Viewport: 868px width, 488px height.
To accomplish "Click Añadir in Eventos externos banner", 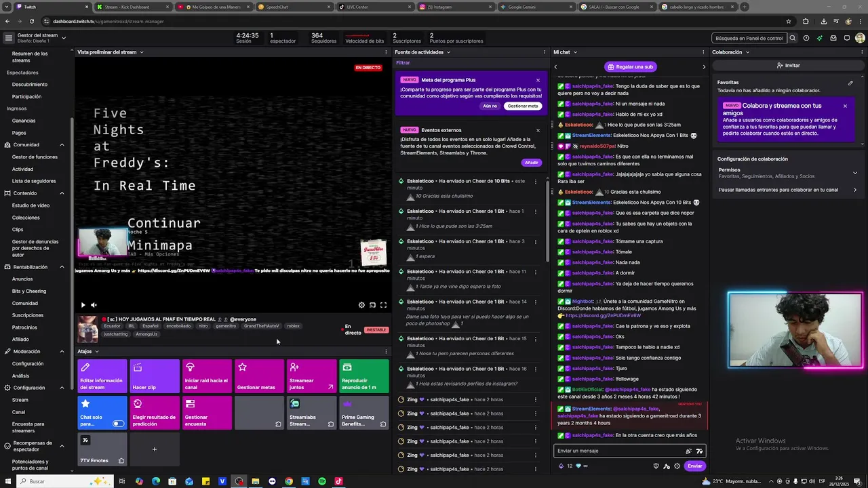I will [531, 162].
